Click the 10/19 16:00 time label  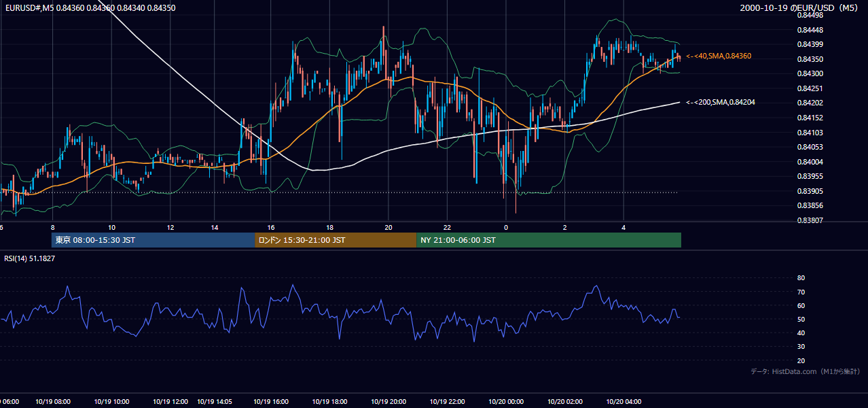tap(270, 401)
